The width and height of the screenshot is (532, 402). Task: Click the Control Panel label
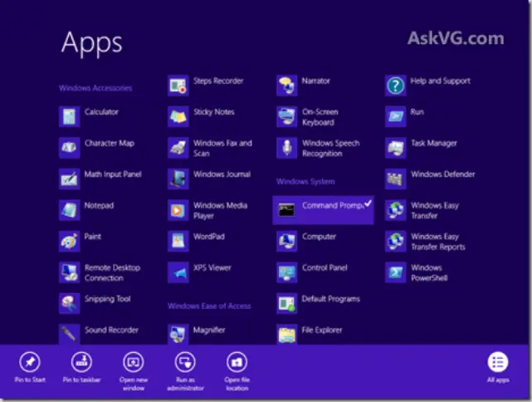click(x=325, y=268)
